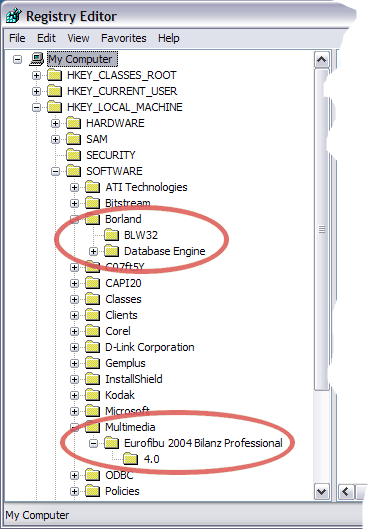Click the Gemplus folder icon
374x529 pixels.
pyautogui.click(x=92, y=363)
